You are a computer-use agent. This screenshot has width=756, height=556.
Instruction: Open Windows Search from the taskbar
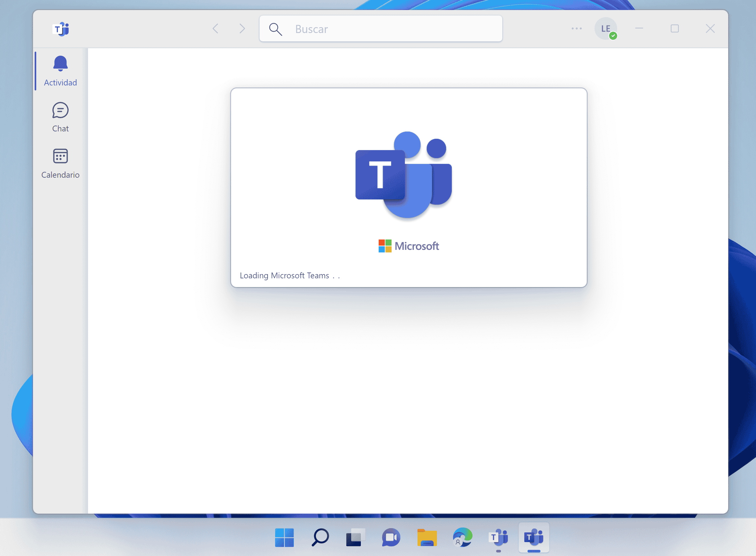[320, 538]
